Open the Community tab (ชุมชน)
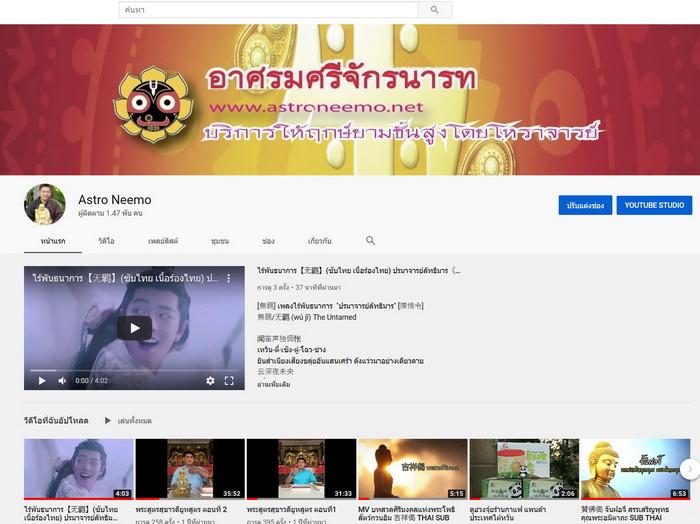The image size is (700, 524). tap(220, 241)
